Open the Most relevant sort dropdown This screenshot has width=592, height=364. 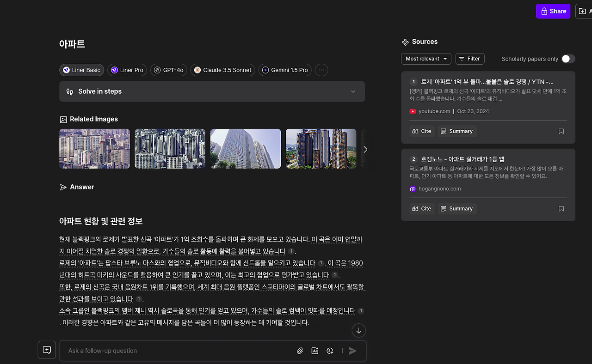click(426, 59)
